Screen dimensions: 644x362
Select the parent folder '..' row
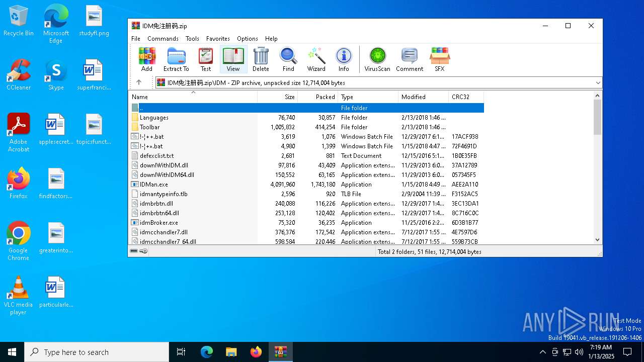306,108
